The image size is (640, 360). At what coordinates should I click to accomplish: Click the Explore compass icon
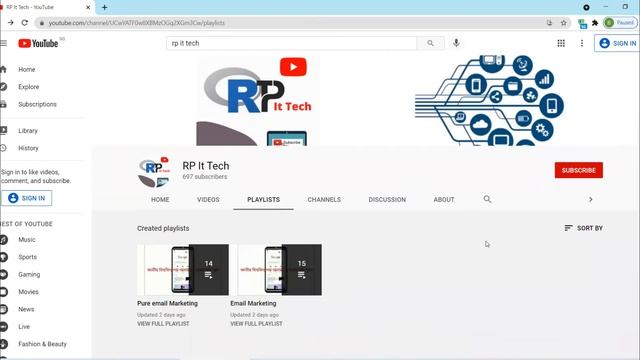[x=3, y=87]
